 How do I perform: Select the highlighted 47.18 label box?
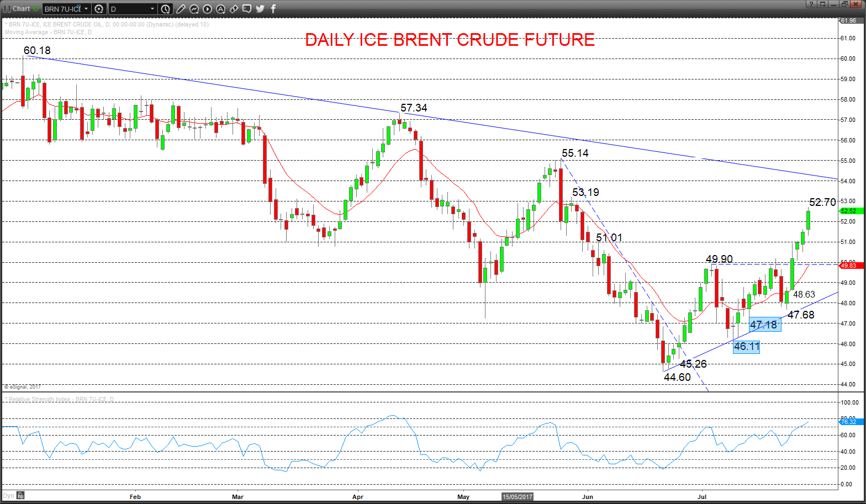[x=764, y=325]
